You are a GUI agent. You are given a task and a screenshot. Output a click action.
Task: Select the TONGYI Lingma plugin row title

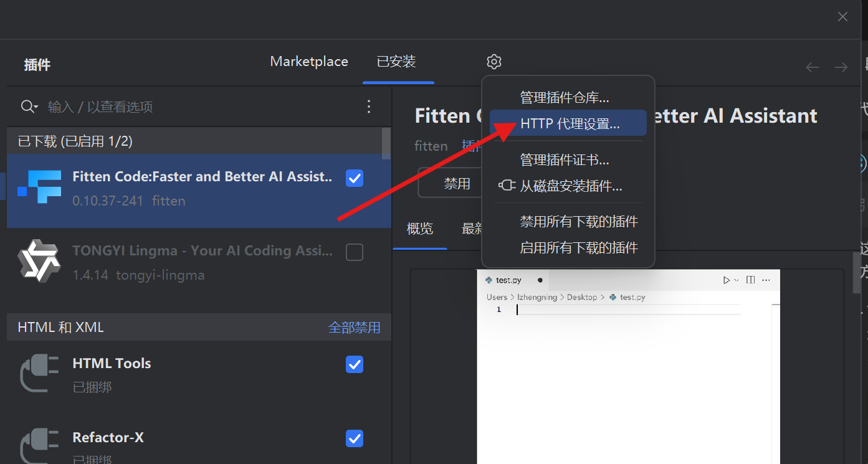[x=203, y=251]
